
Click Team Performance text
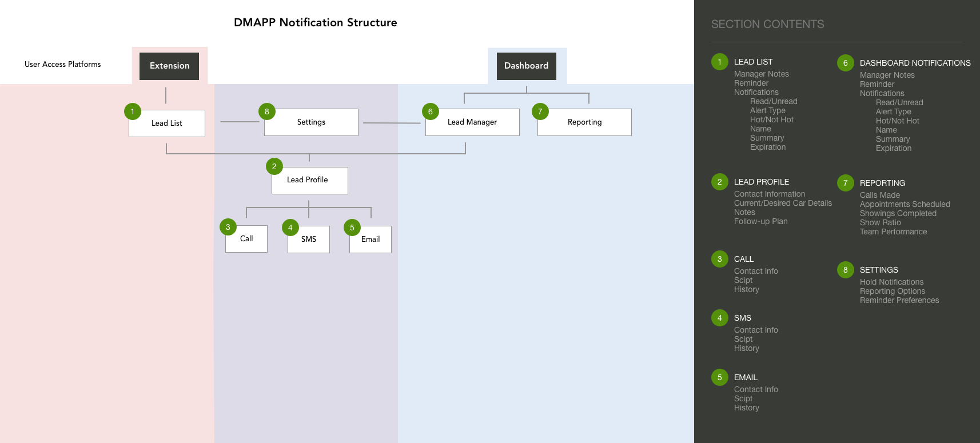(894, 232)
